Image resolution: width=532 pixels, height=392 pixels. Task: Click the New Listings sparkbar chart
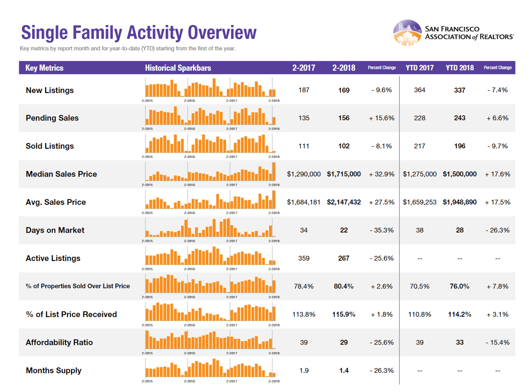pos(210,87)
